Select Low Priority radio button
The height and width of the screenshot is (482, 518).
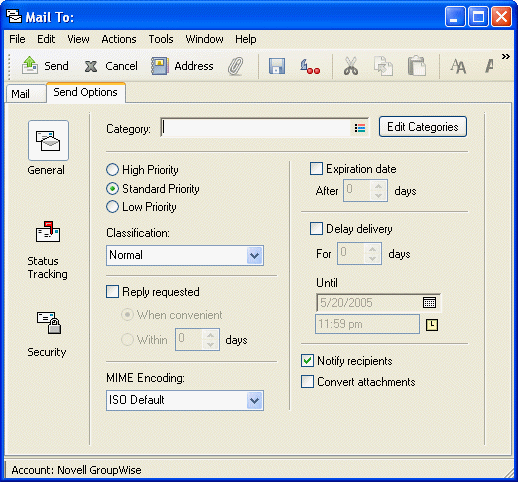tap(112, 207)
